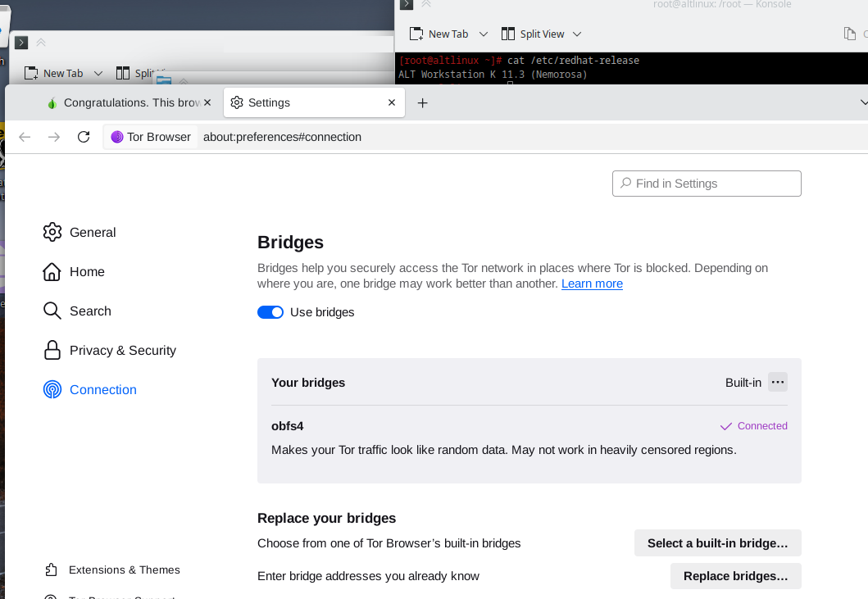Expand New Tab dropdown in left Konsole
The height and width of the screenshot is (599, 868).
click(98, 73)
